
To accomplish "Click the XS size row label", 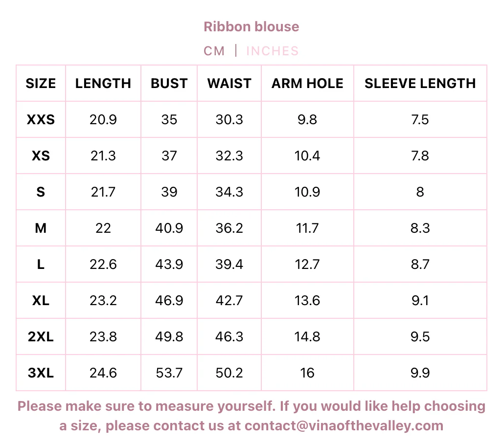I will [x=41, y=155].
